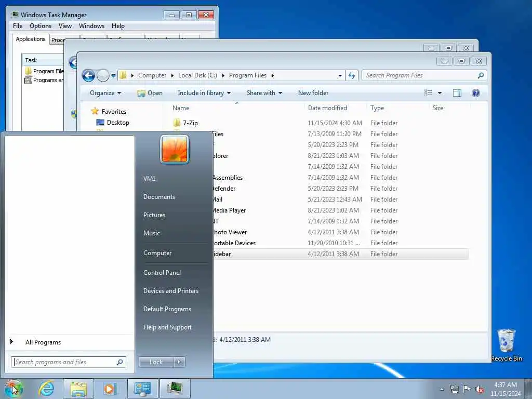Select the Programs task in Task Manager
Image resolution: width=532 pixels, height=399 pixels.
click(44, 80)
